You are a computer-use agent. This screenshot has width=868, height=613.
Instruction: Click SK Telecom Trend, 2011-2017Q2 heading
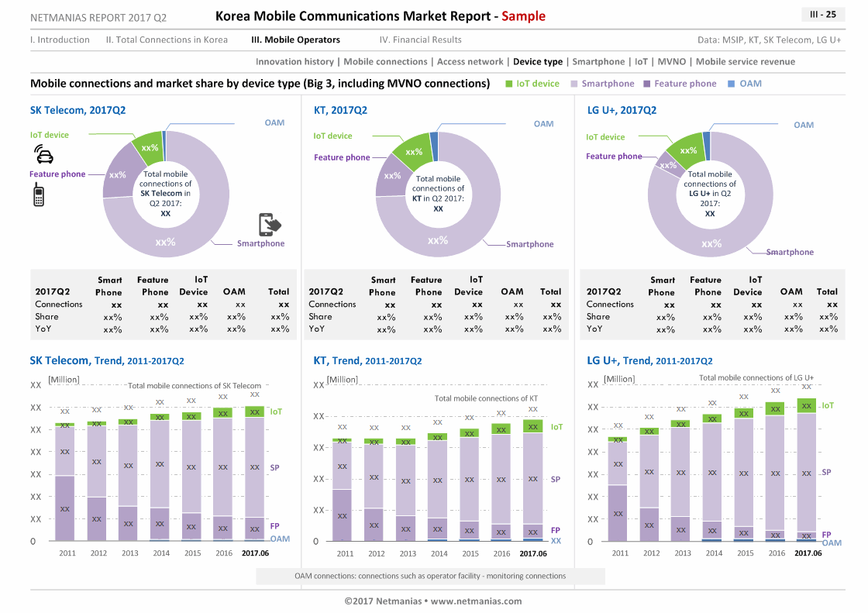click(107, 360)
